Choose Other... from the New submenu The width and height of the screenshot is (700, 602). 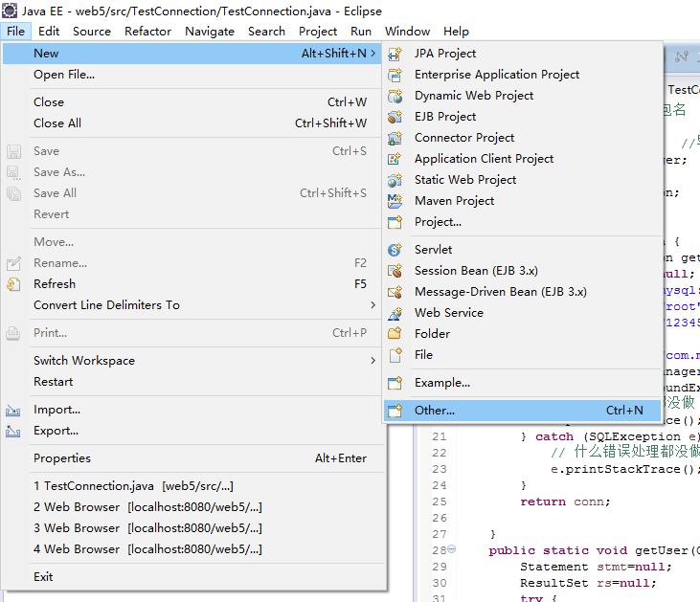point(434,411)
